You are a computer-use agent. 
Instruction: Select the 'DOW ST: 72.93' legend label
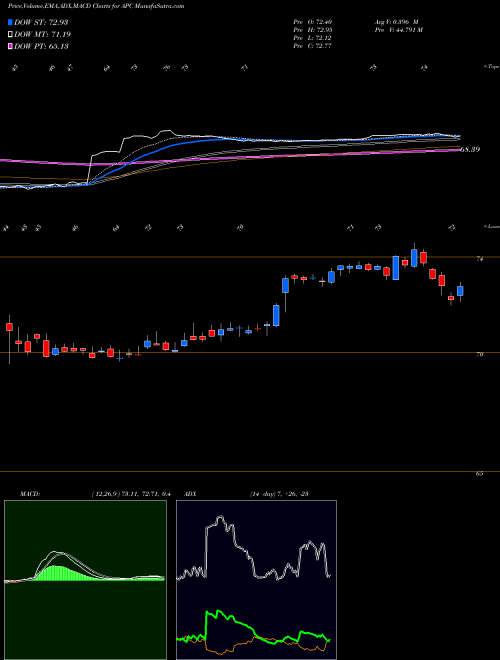coord(41,22)
